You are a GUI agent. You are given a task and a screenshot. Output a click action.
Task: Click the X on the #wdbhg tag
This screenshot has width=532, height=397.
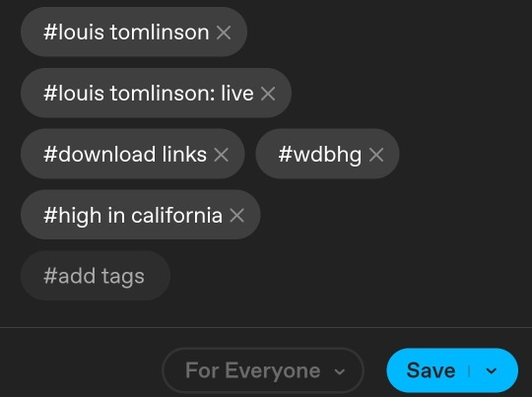tap(376, 155)
